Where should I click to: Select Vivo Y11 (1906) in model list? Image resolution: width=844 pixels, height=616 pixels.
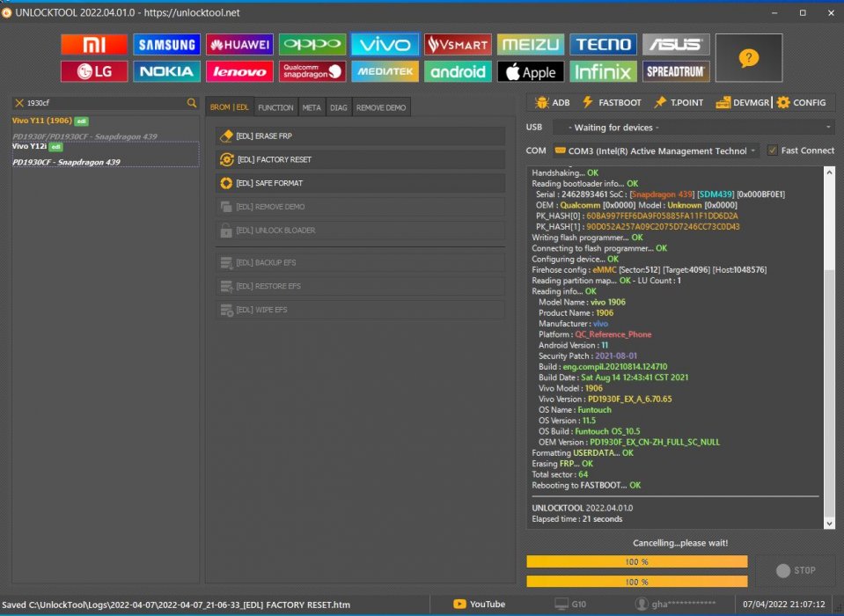106,128
